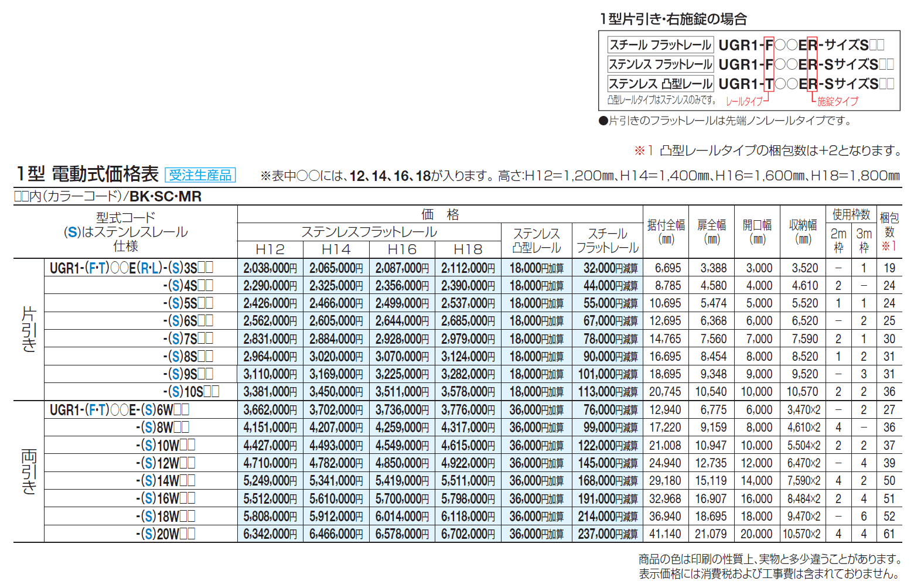914x588 pixels.
Task: Click the 6,342,000円 price cell
Action: pyautogui.click(x=269, y=534)
